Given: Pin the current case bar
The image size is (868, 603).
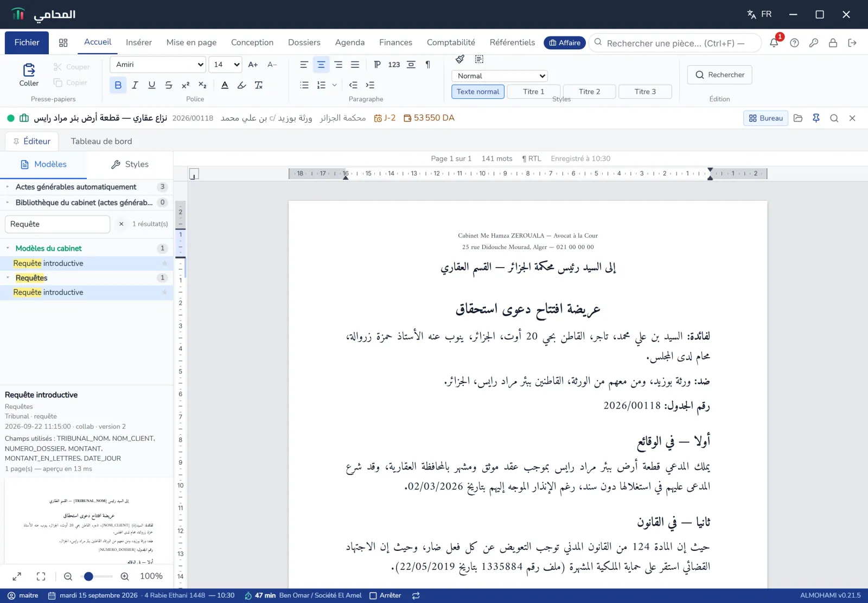Looking at the screenshot, I should [816, 118].
